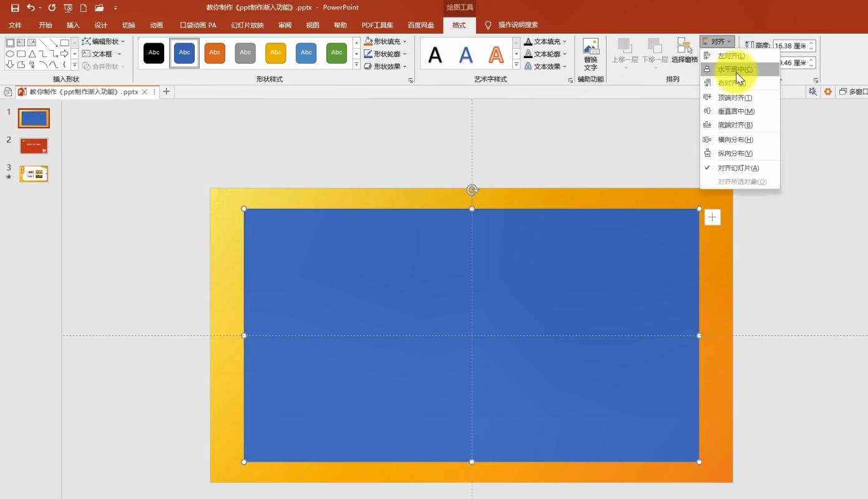Click the rotation handle above the blue rectangle
This screenshot has width=868, height=499.
[472, 190]
